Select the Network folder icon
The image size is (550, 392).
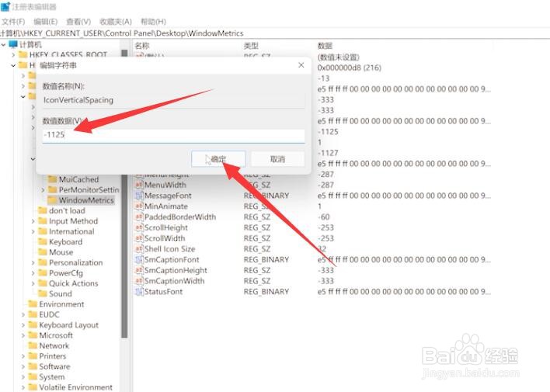coord(33,345)
